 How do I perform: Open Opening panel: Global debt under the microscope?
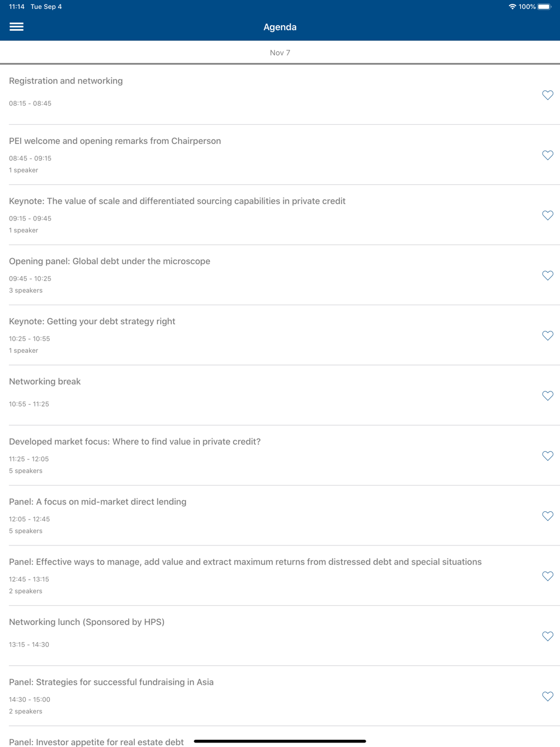[280, 275]
